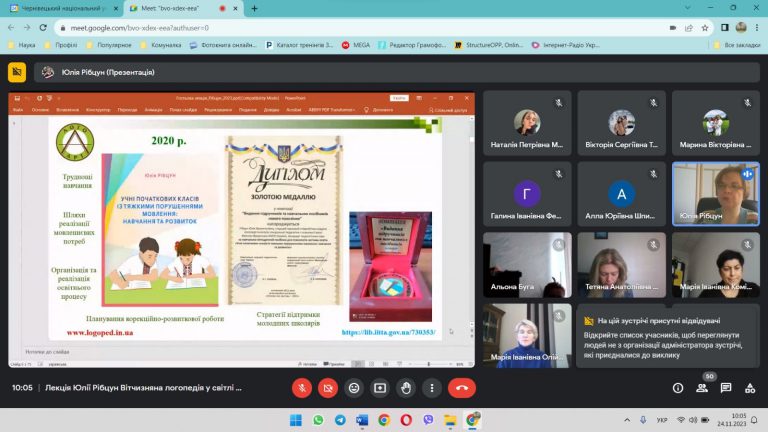The height and width of the screenshot is (432, 768).
Task: Select Наталія Петрівна participant tile
Action: tap(527, 123)
